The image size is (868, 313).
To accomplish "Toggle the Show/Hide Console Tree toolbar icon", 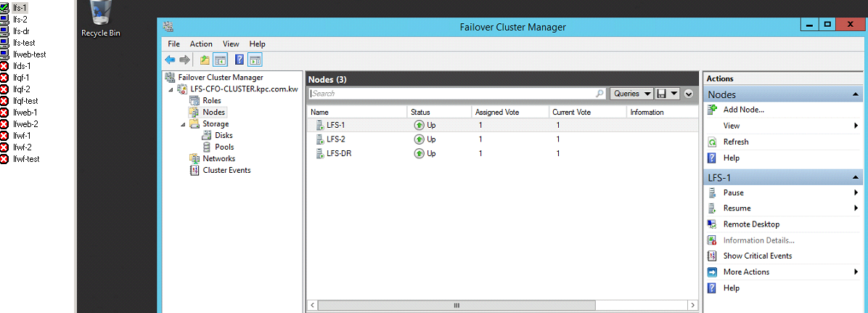I will pyautogui.click(x=221, y=60).
